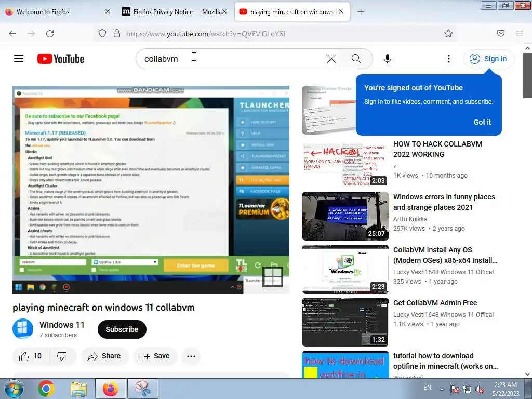Save the page to Pocket via its icon

click(501, 33)
